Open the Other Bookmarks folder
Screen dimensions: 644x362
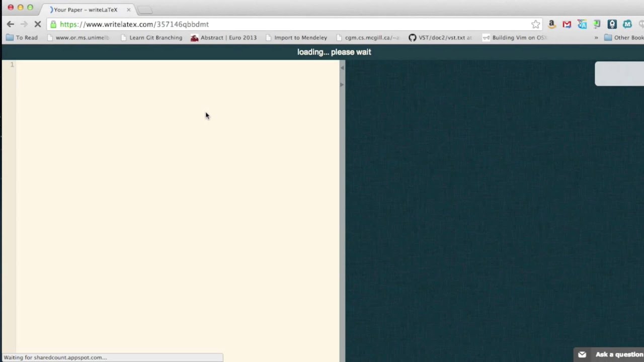[x=624, y=38]
